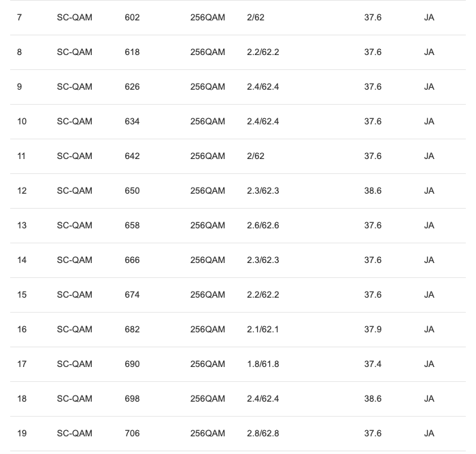Select the 1.8/61.8 power level cell

[262, 364]
